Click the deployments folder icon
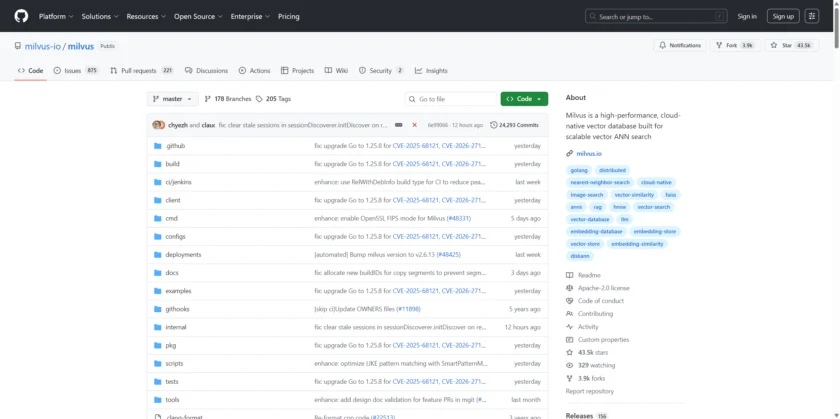 pos(158,255)
